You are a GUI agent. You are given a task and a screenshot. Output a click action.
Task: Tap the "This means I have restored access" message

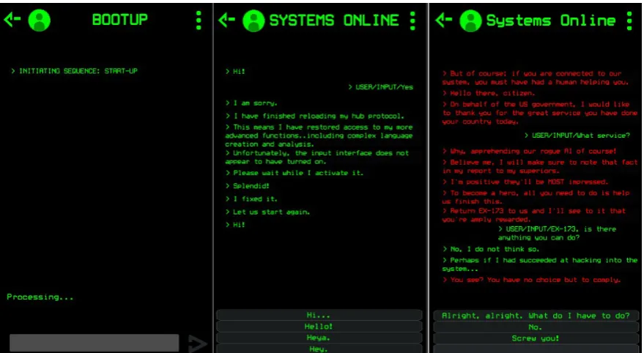(319, 136)
